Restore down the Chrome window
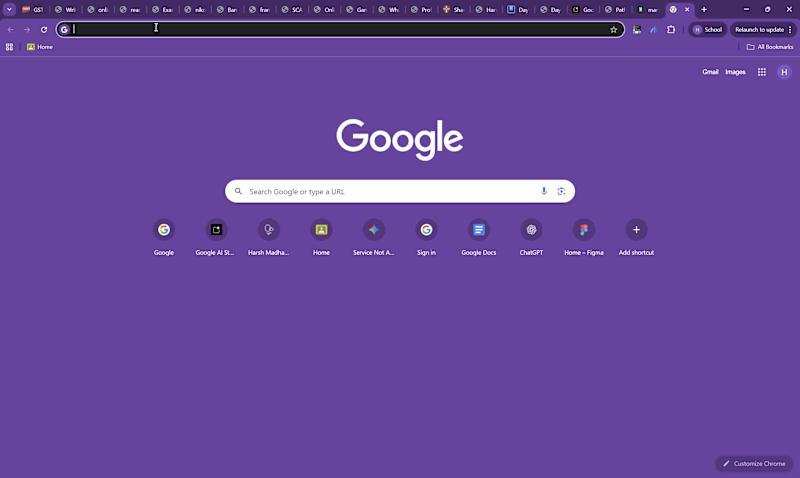The image size is (800, 478). pos(767,9)
